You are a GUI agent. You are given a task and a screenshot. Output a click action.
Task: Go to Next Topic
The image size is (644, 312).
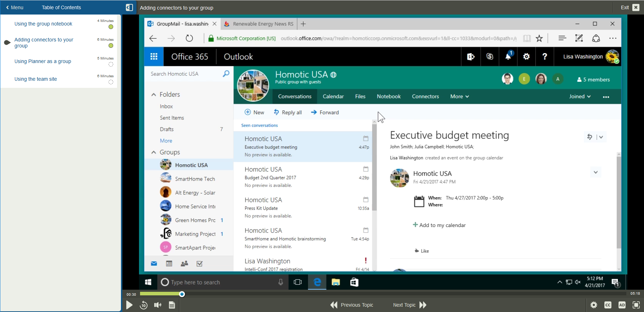410,305
